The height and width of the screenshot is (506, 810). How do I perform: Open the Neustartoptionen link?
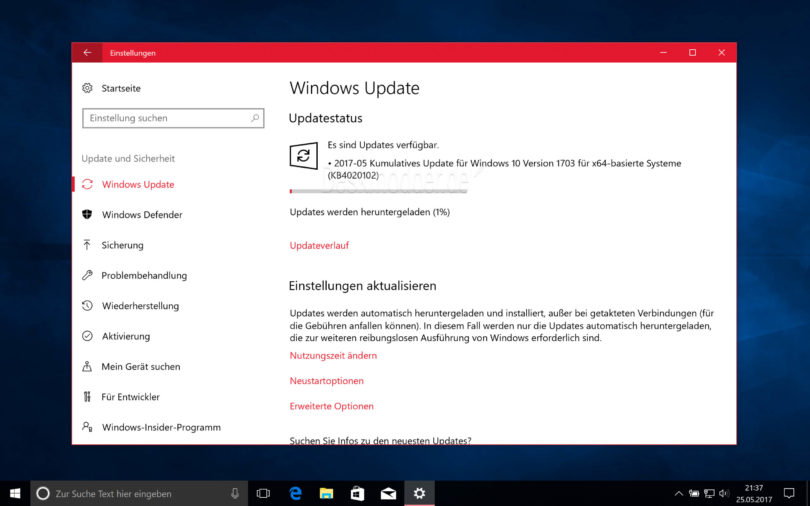click(326, 381)
